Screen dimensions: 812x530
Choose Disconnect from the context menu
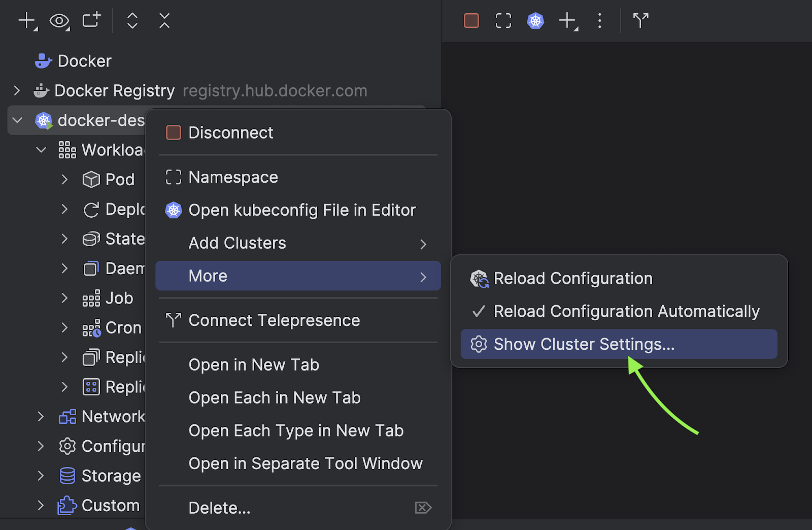[x=298, y=133]
